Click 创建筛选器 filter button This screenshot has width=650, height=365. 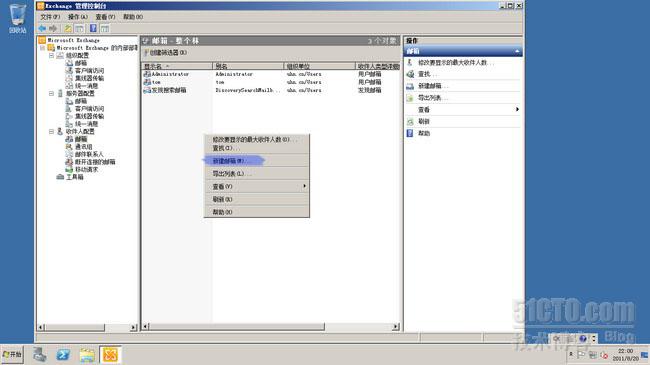165,53
